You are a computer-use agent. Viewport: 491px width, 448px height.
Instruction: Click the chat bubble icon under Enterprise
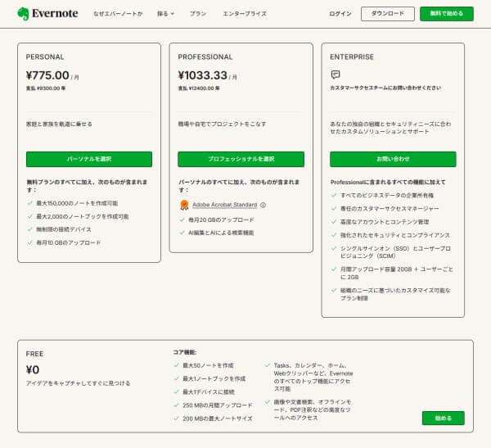tap(336, 75)
